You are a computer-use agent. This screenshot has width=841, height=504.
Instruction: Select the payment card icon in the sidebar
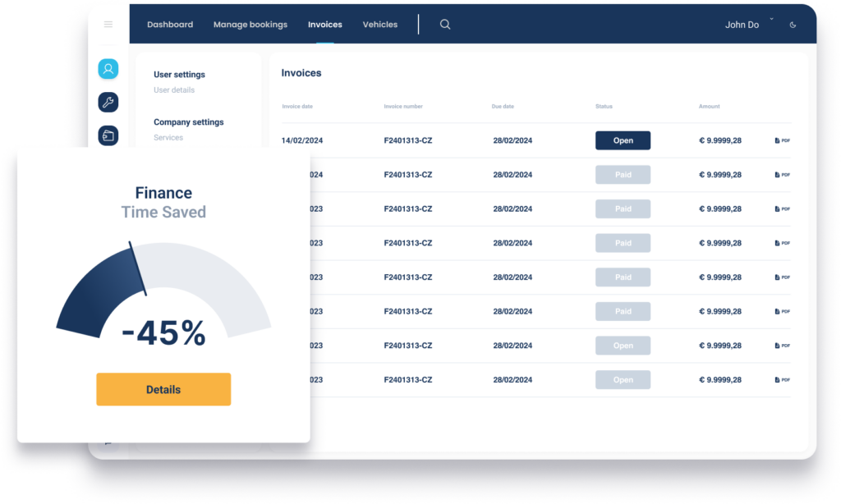108,135
